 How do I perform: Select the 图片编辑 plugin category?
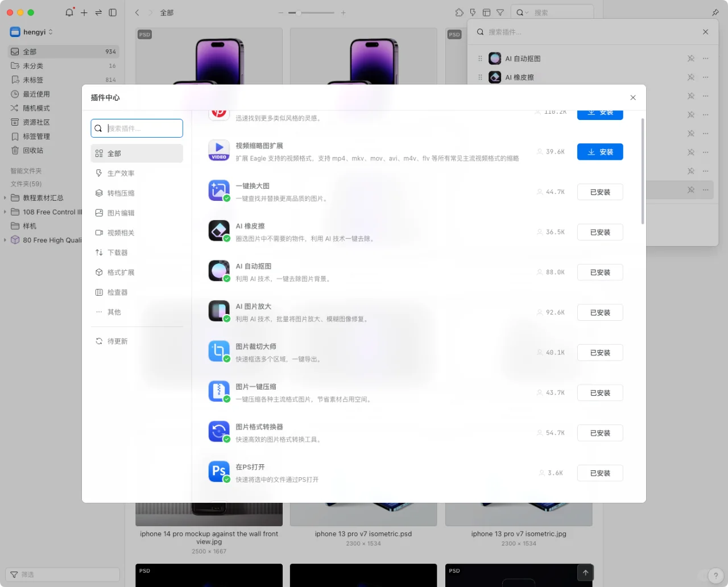pyautogui.click(x=136, y=213)
